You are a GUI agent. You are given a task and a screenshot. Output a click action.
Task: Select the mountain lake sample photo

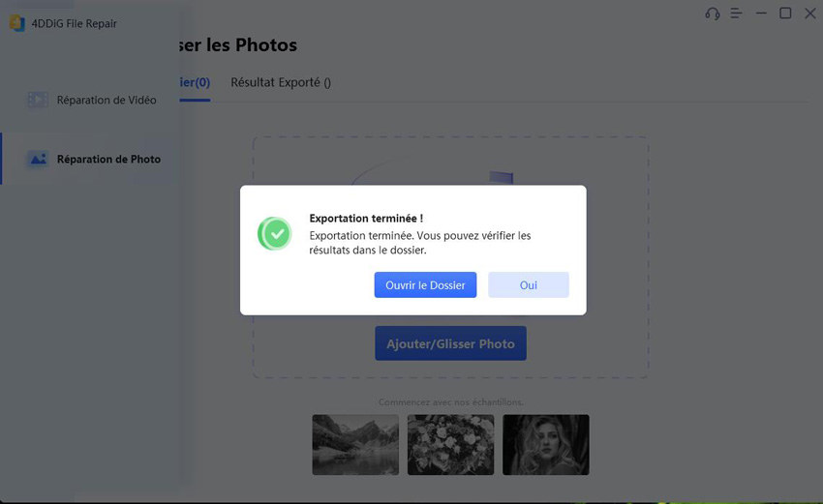(355, 445)
